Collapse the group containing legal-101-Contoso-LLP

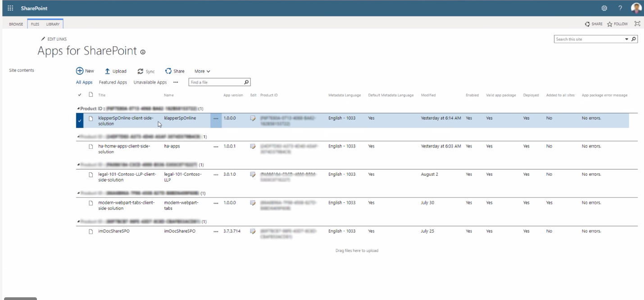tap(78, 165)
